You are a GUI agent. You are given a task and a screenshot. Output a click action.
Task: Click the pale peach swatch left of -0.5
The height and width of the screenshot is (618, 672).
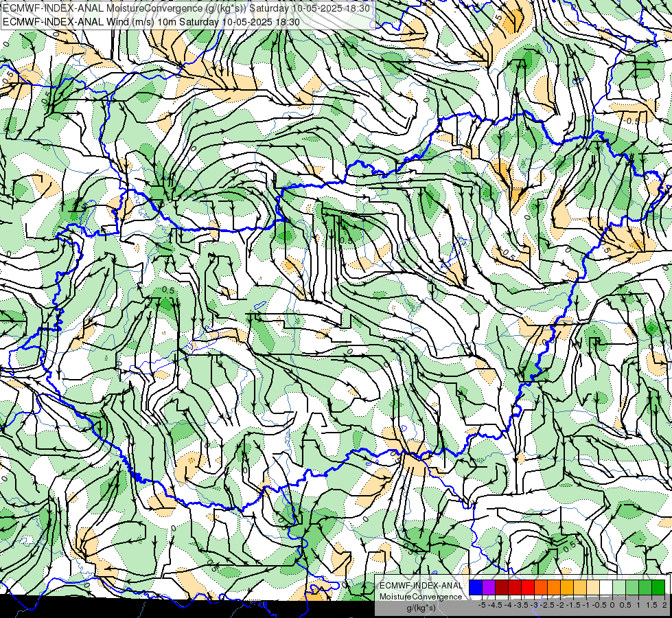[593, 587]
